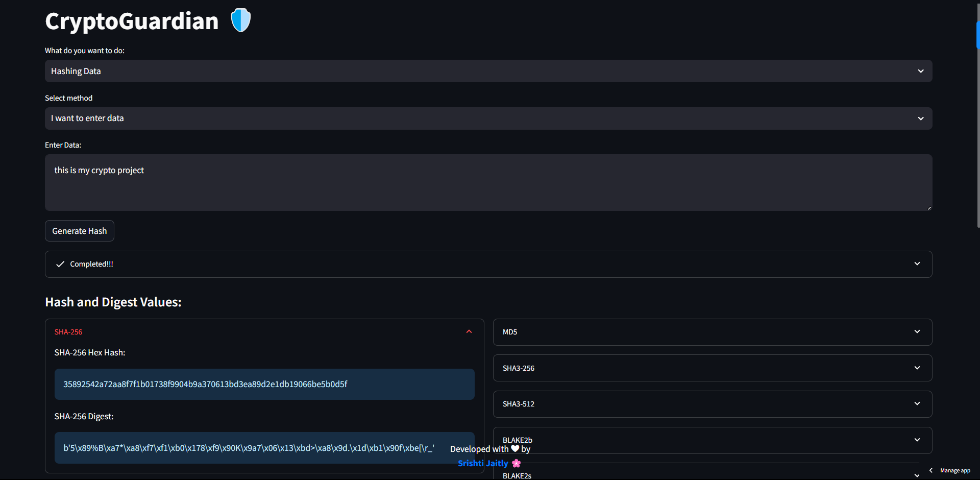Click the Hash and Digest Values heading

click(113, 302)
